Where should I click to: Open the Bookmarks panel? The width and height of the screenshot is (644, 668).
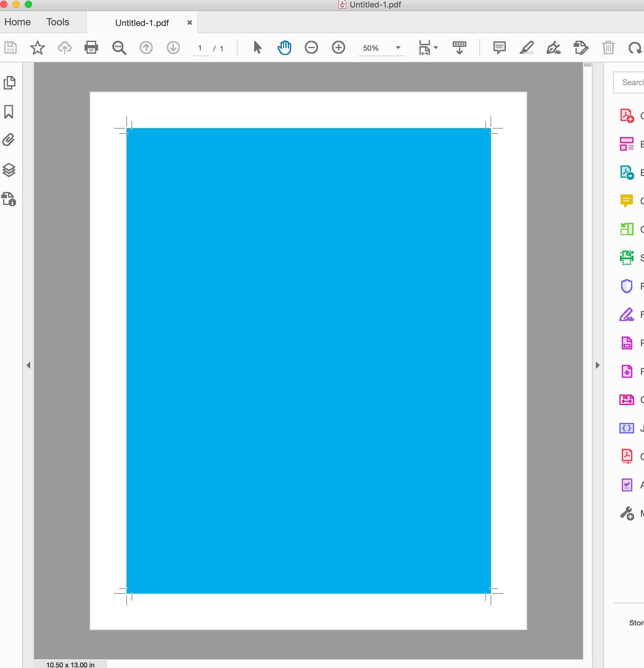(x=9, y=112)
